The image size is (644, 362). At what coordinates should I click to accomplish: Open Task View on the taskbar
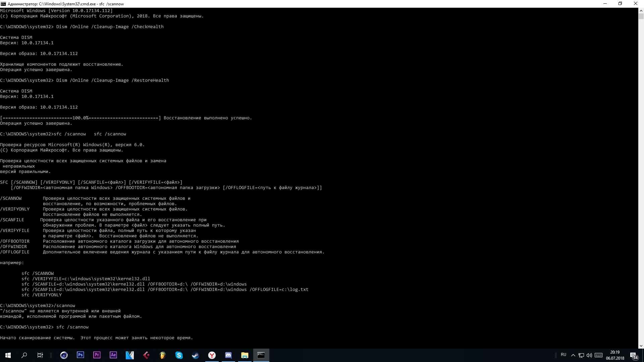pyautogui.click(x=40, y=355)
